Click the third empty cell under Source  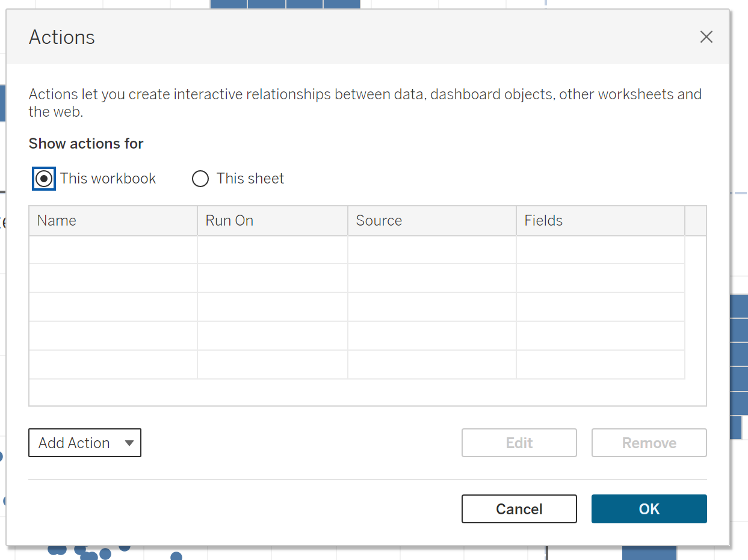coord(431,307)
